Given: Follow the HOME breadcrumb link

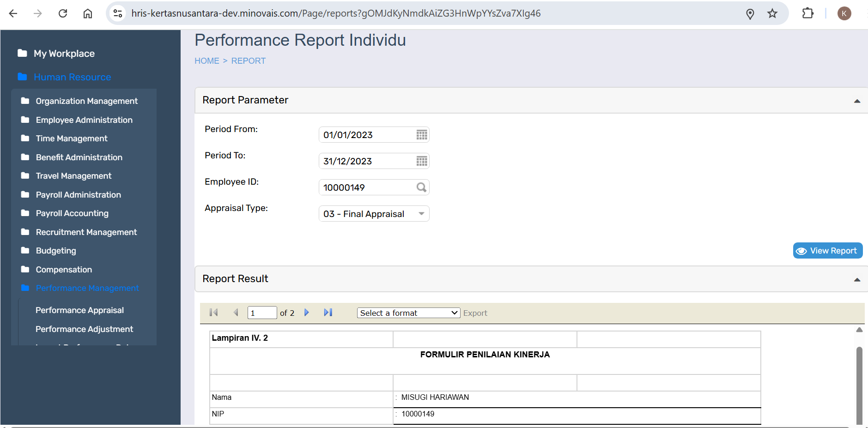Looking at the screenshot, I should click(x=206, y=61).
